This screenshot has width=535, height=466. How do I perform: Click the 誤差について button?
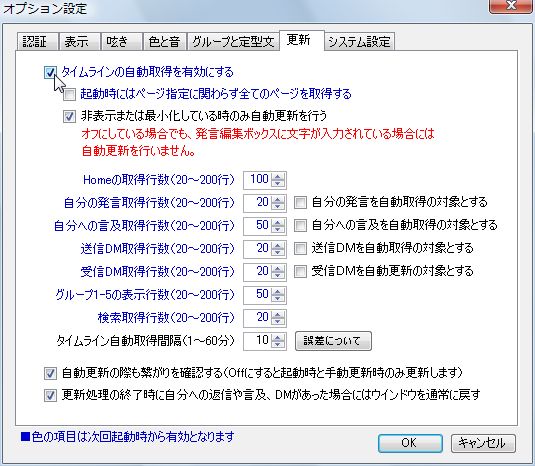click(x=333, y=341)
